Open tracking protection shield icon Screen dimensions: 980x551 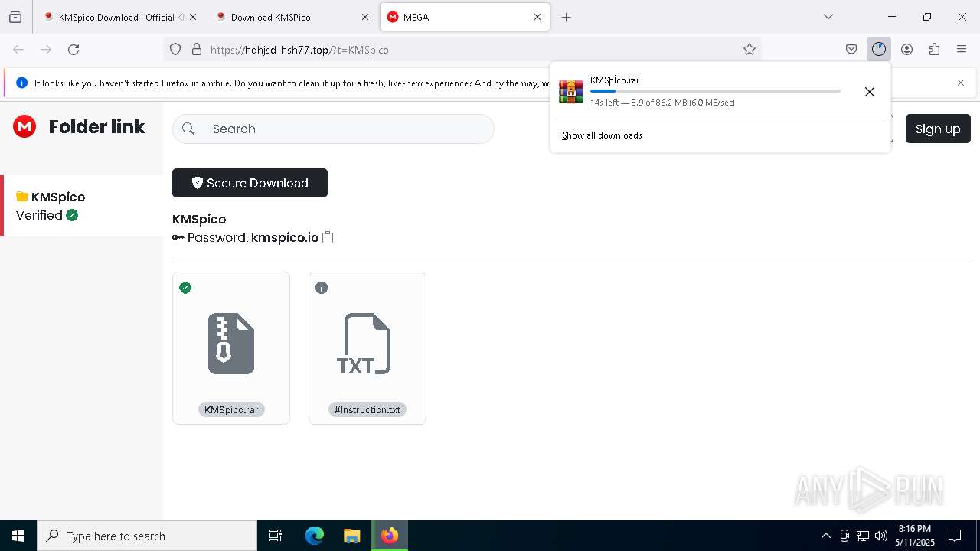[175, 50]
